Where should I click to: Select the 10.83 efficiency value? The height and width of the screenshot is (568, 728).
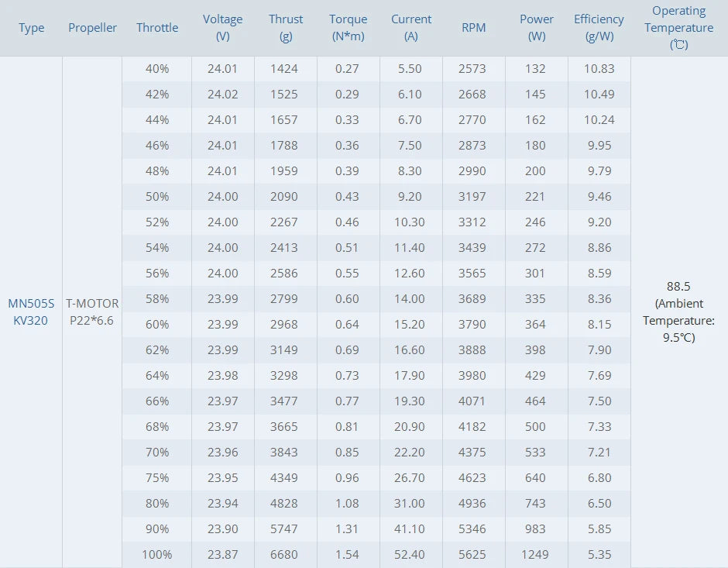(x=599, y=69)
